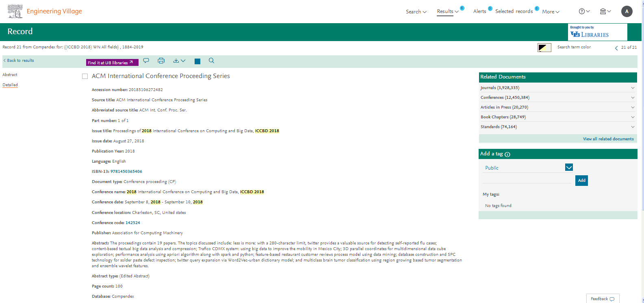This screenshot has height=303, width=644.
Task: Open the Search menu in top navigation
Action: [416, 12]
